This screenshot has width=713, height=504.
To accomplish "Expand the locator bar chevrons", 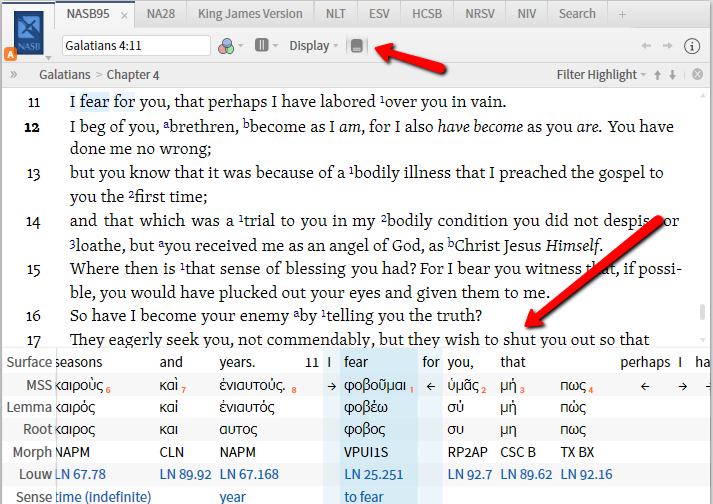I will pos(14,75).
